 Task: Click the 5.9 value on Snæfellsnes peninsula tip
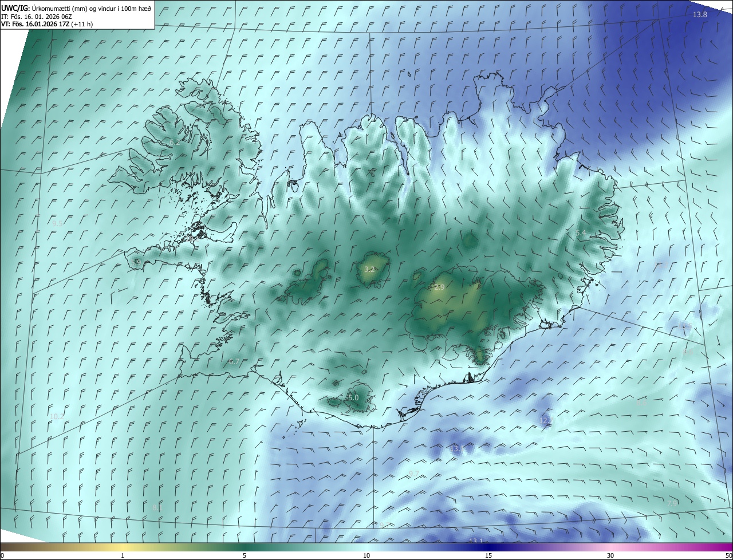coord(136,262)
